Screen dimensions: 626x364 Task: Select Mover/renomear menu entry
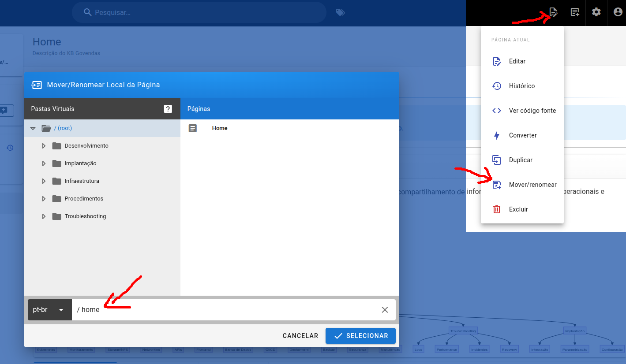coord(532,185)
